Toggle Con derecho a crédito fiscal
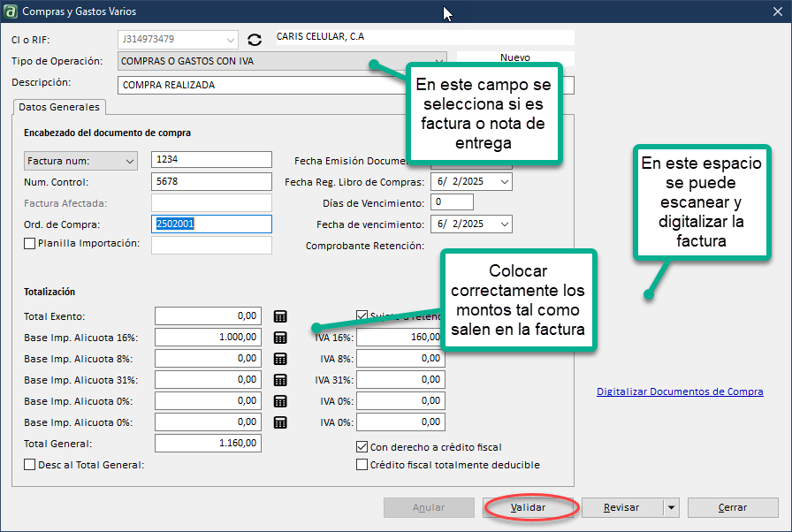Image resolution: width=792 pixels, height=532 pixels. [362, 447]
